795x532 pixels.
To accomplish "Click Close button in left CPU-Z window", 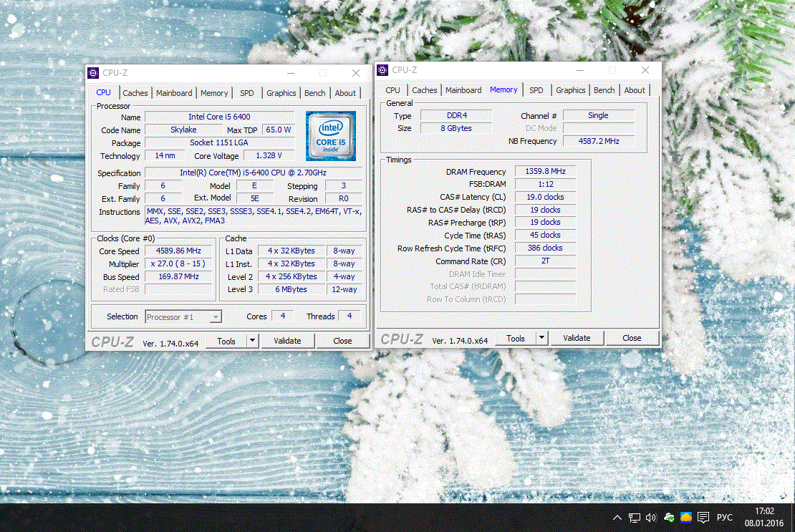I will [x=343, y=341].
